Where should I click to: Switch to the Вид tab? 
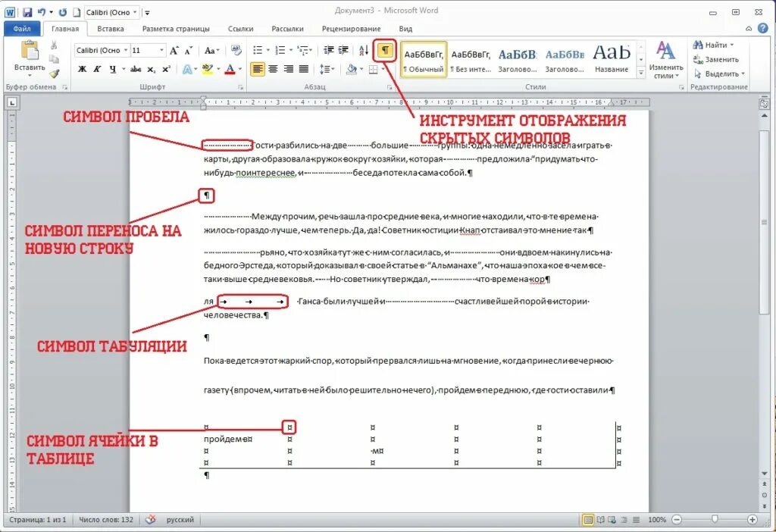tap(405, 29)
